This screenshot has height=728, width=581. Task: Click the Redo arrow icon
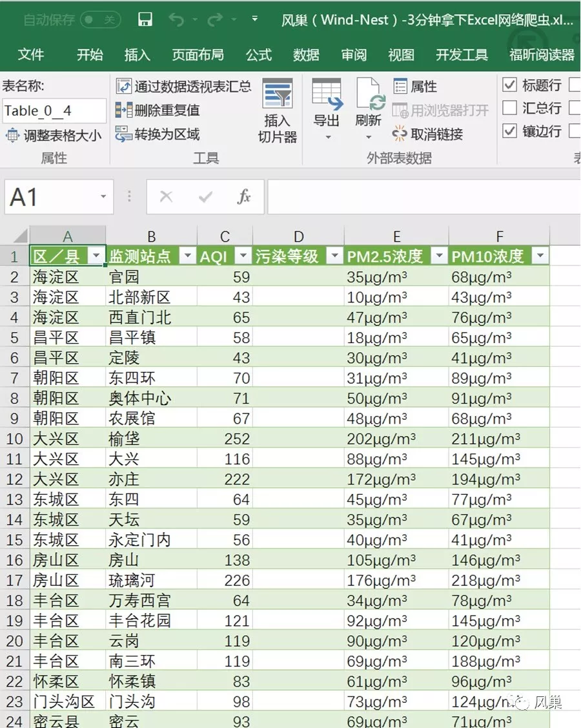(216, 19)
